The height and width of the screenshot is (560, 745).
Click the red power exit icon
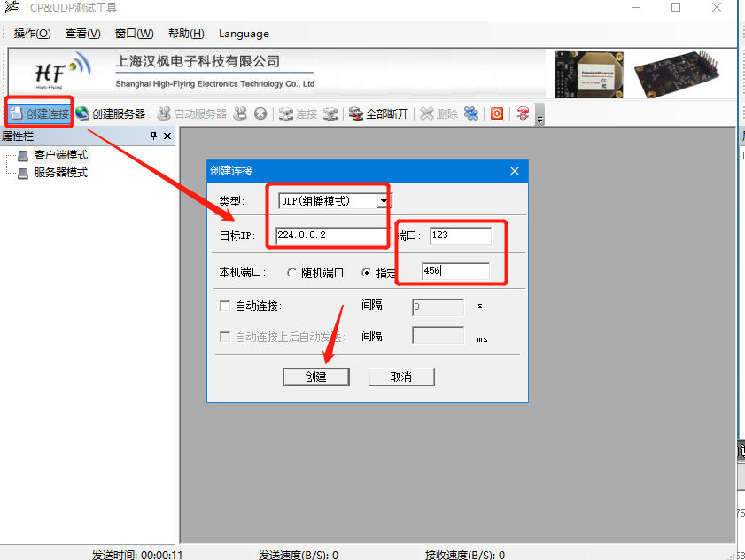(497, 113)
